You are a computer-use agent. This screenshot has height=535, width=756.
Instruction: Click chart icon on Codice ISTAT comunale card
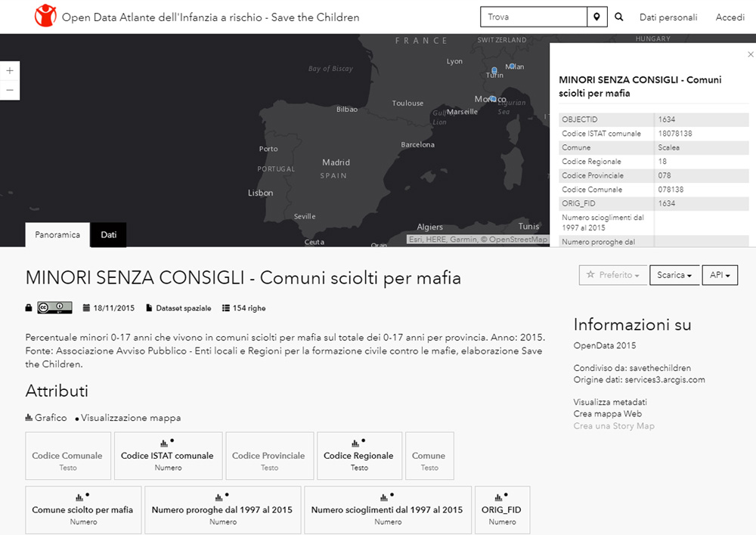[164, 443]
